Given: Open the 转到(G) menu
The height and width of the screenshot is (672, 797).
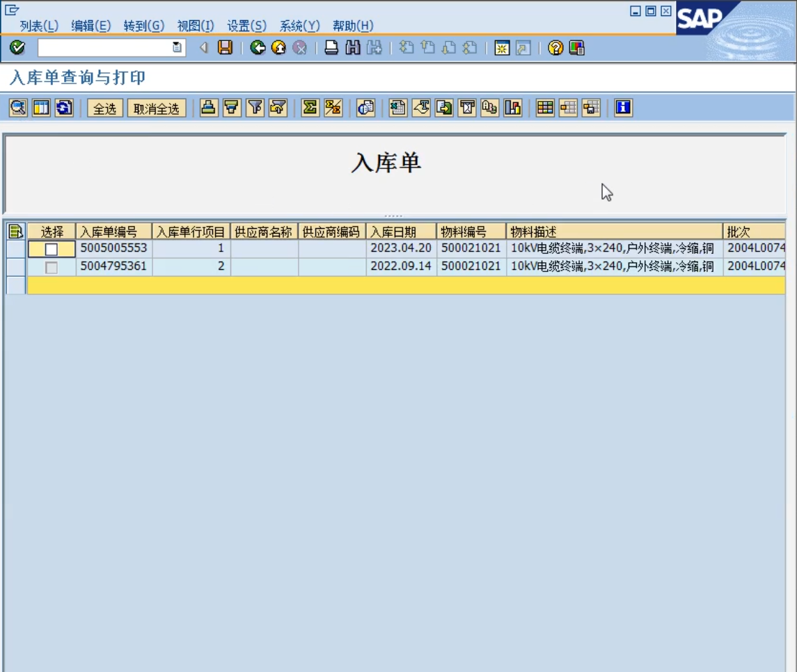Looking at the screenshot, I should click(x=143, y=26).
